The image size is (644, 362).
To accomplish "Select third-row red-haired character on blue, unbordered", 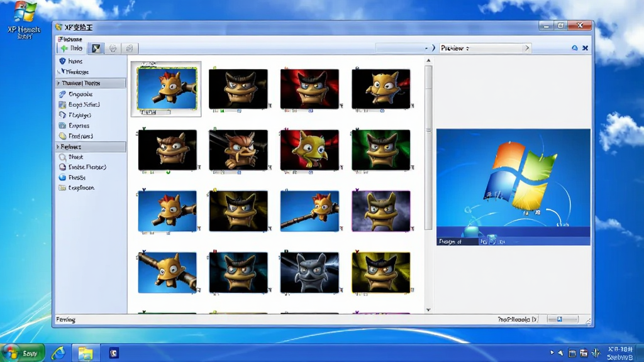I will click(x=167, y=211).
